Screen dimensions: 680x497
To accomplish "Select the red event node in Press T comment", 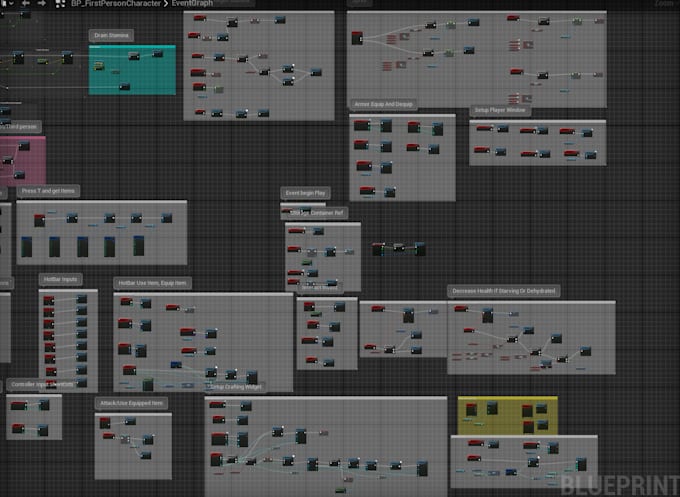I will 39,220.
